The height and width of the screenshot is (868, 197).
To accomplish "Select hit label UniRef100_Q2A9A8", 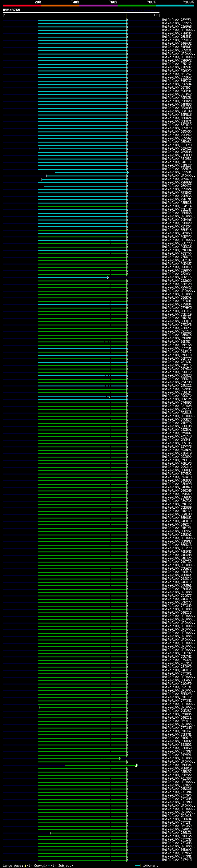I will pos(177,26).
